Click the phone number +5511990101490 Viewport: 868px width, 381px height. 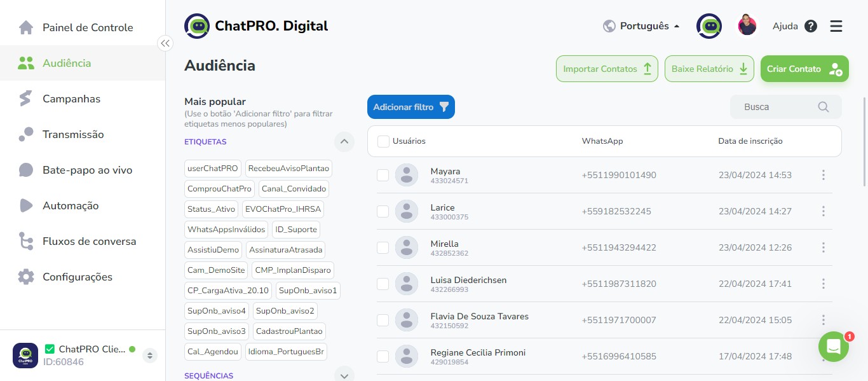click(619, 175)
